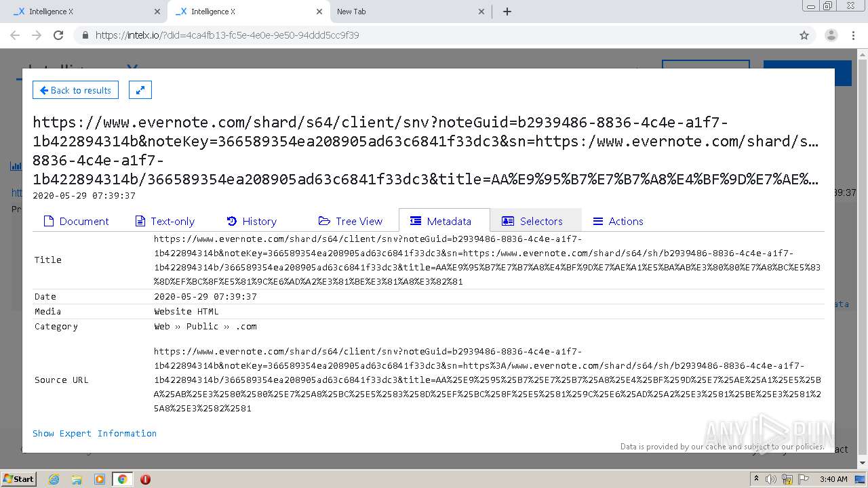Image resolution: width=868 pixels, height=488 pixels.
Task: Click the Source URL row label
Action: [x=62, y=380]
